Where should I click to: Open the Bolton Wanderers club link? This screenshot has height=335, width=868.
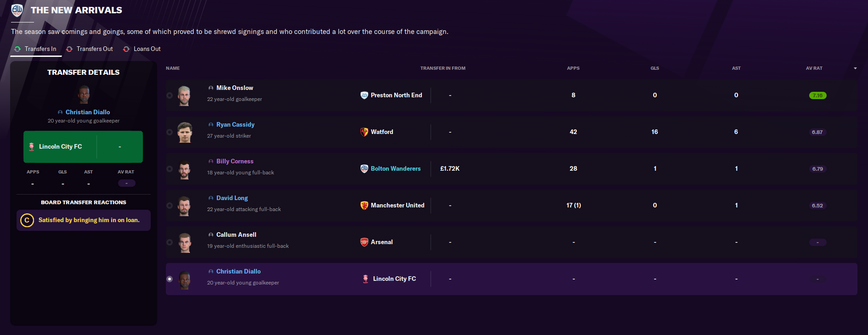396,169
